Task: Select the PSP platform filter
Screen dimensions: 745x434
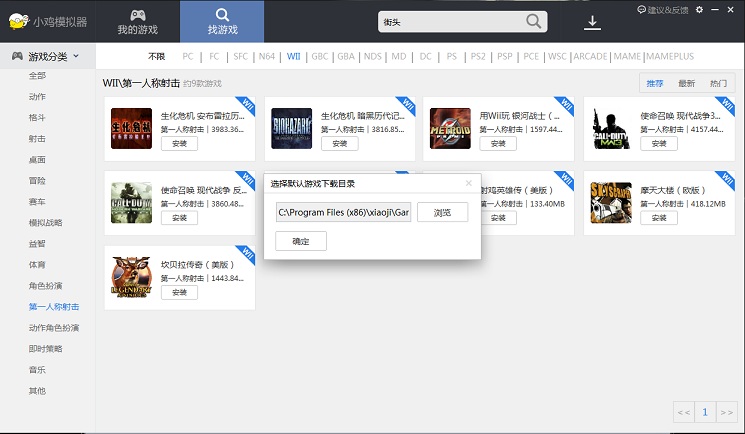Action: click(504, 56)
